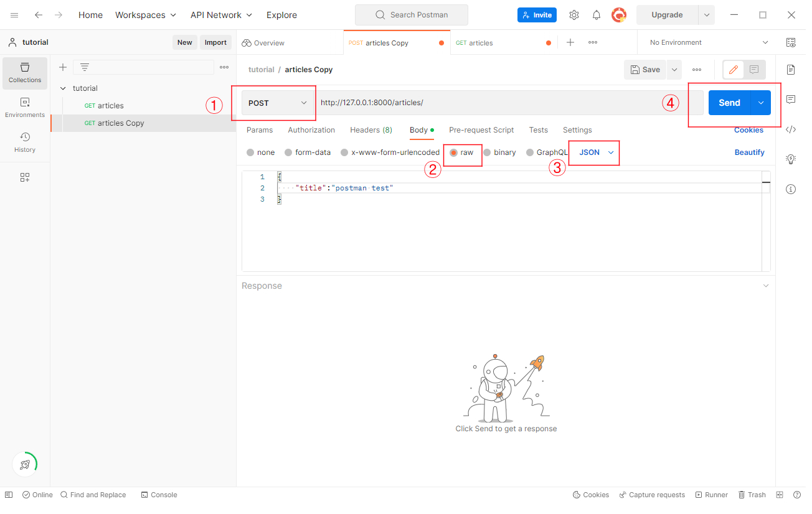Collapse the Response section chevron
Screen dimensions: 812x514
click(766, 286)
